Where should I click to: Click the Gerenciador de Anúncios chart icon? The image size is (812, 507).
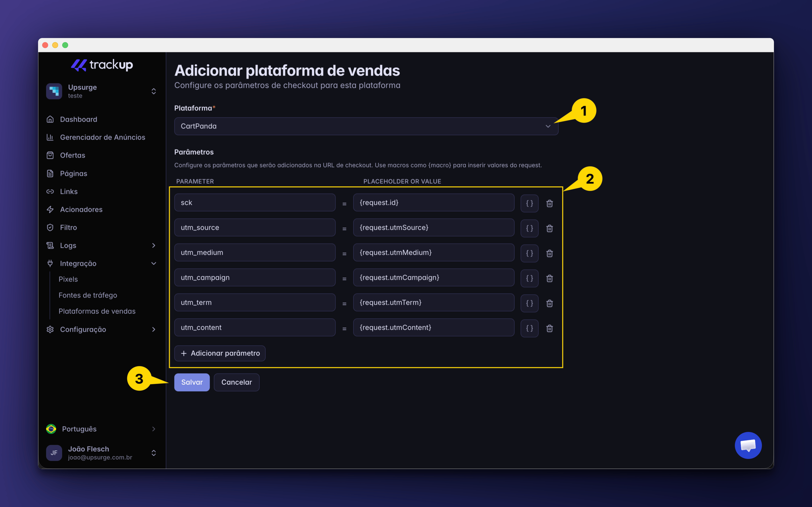coord(50,137)
